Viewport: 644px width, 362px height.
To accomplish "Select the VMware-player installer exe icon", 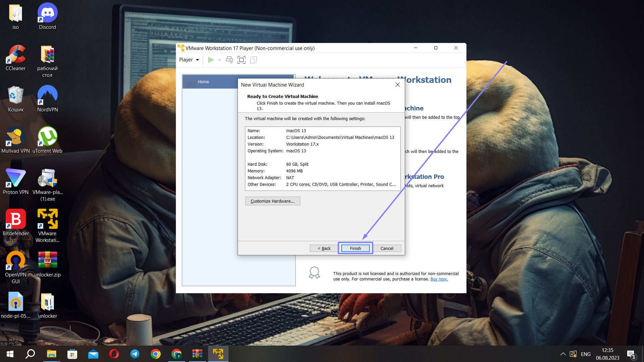I will pyautogui.click(x=47, y=185).
